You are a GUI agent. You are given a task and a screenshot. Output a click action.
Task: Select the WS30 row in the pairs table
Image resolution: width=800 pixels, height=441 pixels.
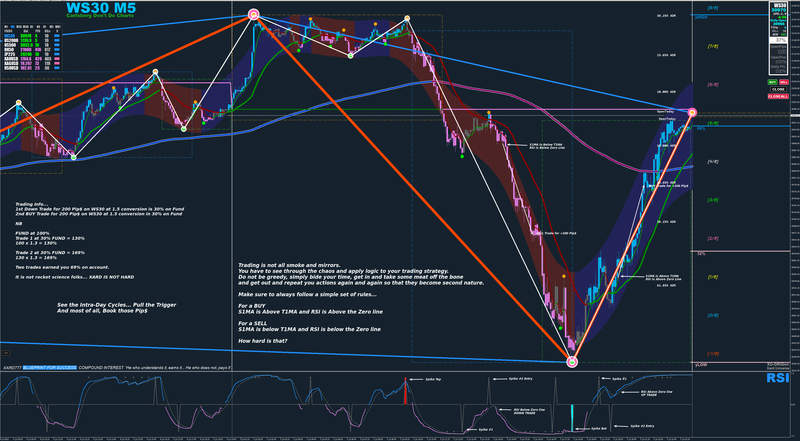[x=32, y=36]
